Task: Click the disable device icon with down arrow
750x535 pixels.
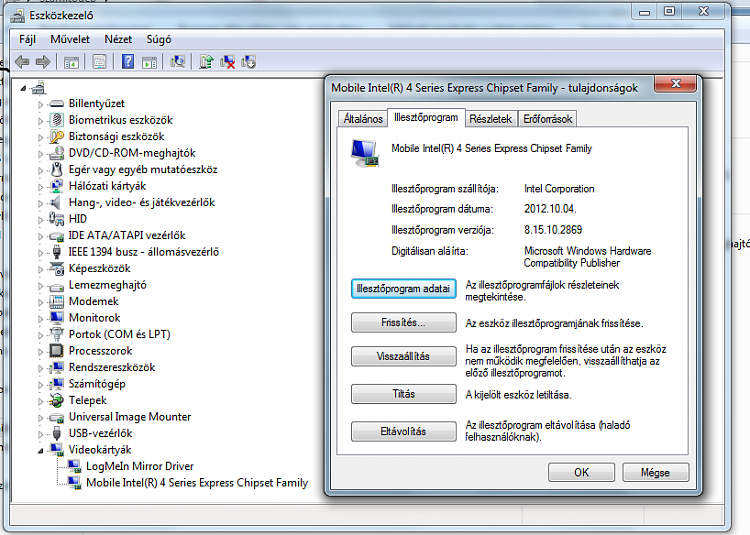Action: click(249, 62)
